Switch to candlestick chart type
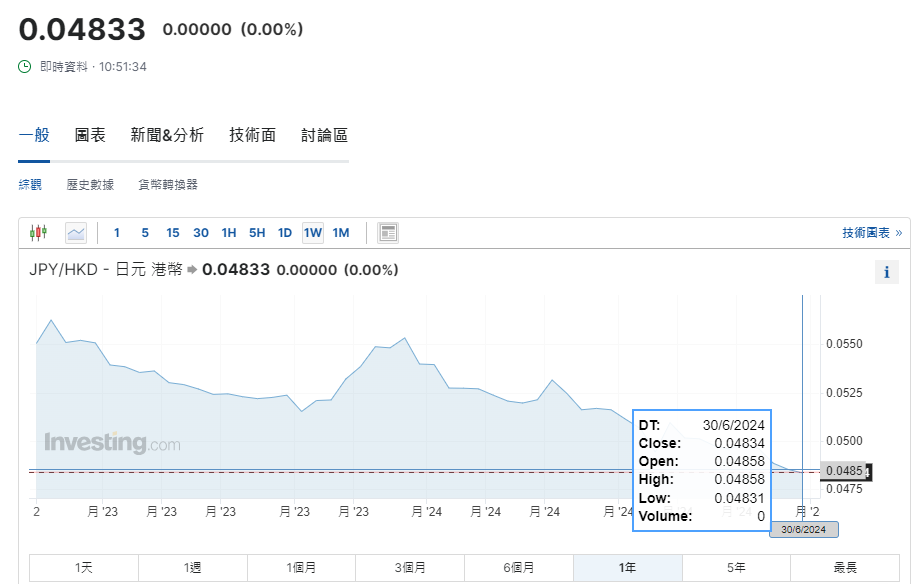The width and height of the screenshot is (917, 584). tap(38, 233)
